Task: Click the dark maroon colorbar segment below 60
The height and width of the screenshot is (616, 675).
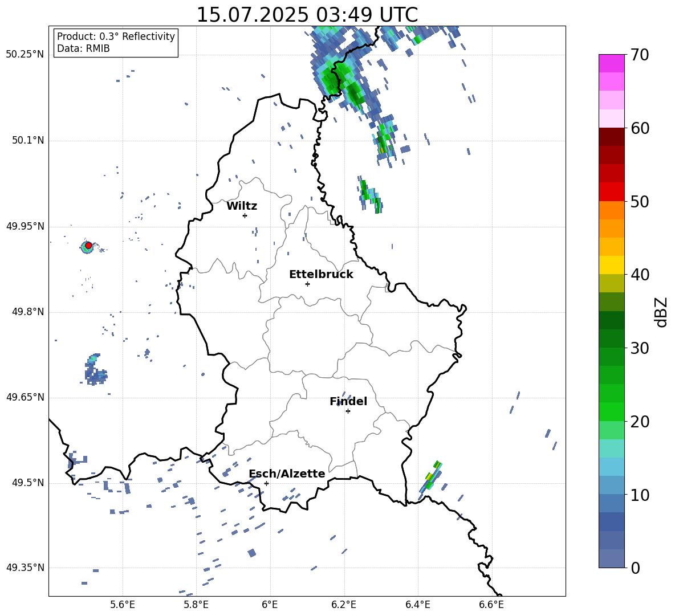Action: pos(611,137)
